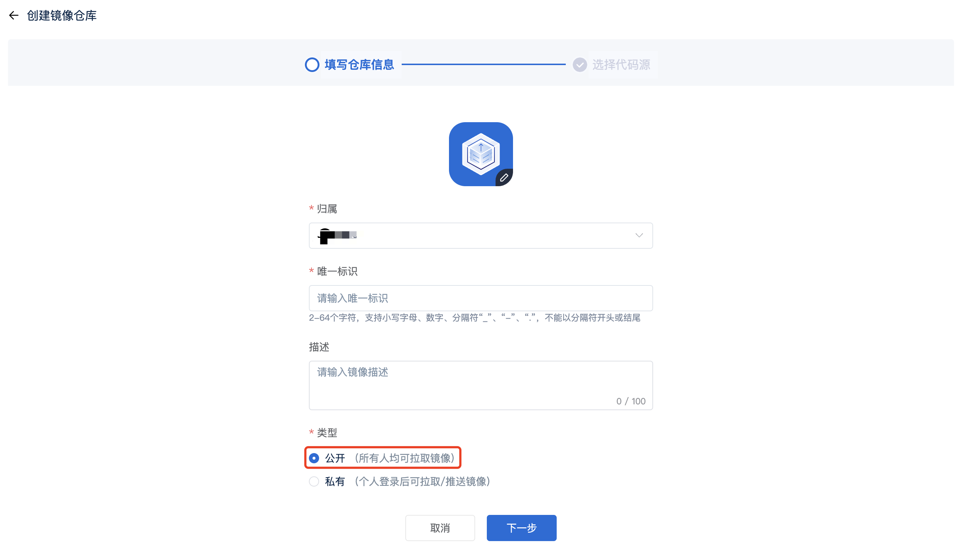Click the 0 / 100 character counter
The height and width of the screenshot is (560, 962).
click(x=631, y=401)
